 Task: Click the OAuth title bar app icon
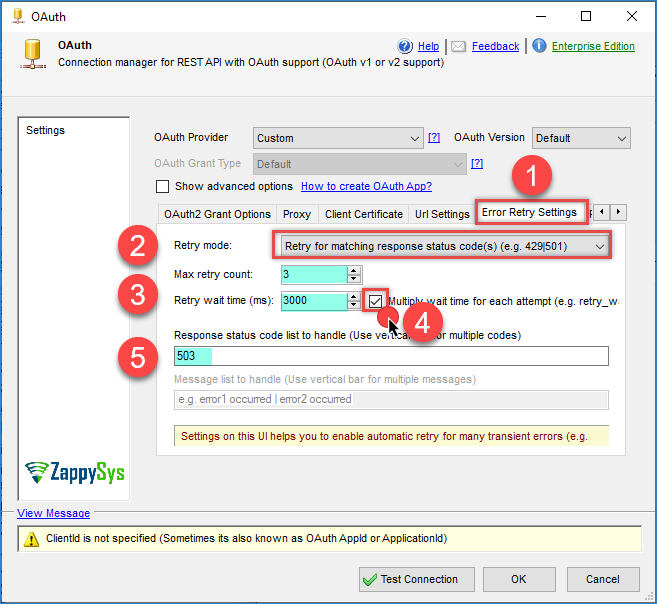click(15, 16)
